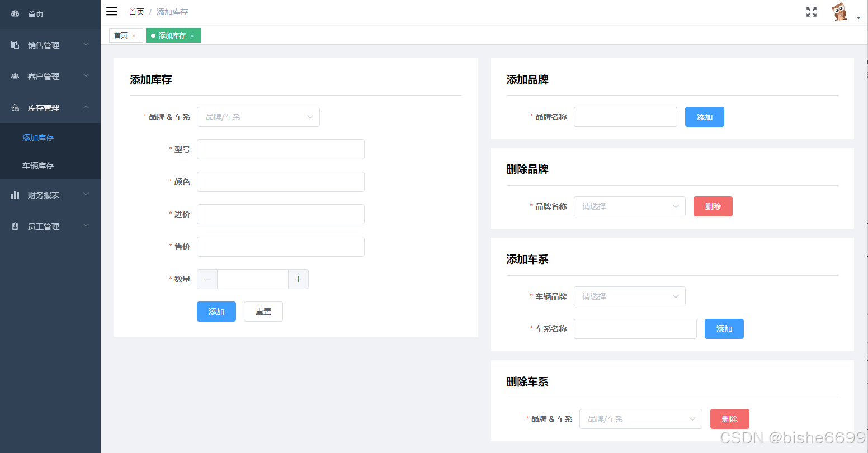Click the 销售管理 sidebar icon
Viewport: 868px width, 453px height.
(14, 44)
